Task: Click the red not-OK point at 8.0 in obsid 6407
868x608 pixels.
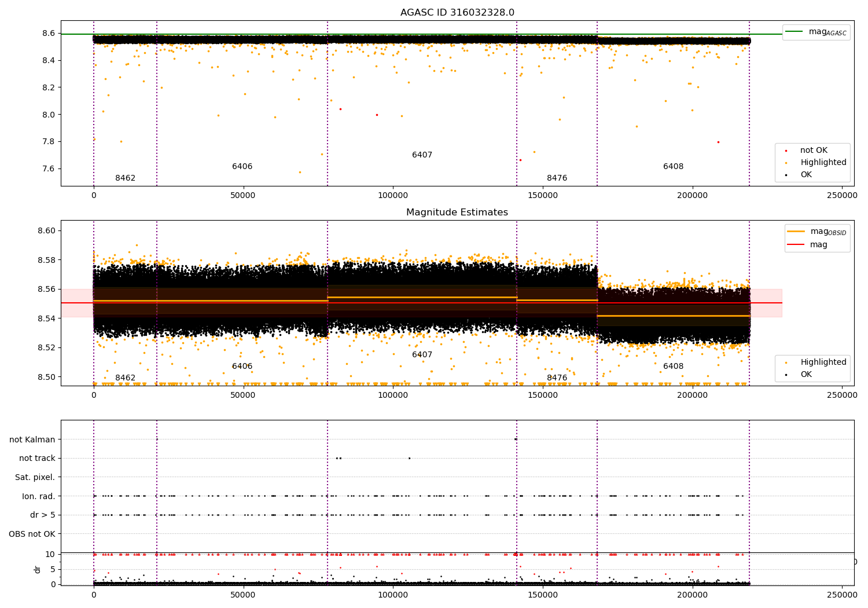Action: [x=377, y=115]
